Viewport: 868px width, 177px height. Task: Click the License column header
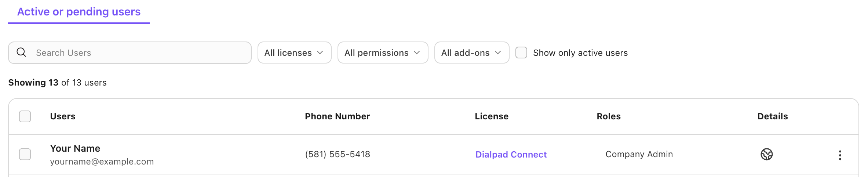(x=492, y=116)
